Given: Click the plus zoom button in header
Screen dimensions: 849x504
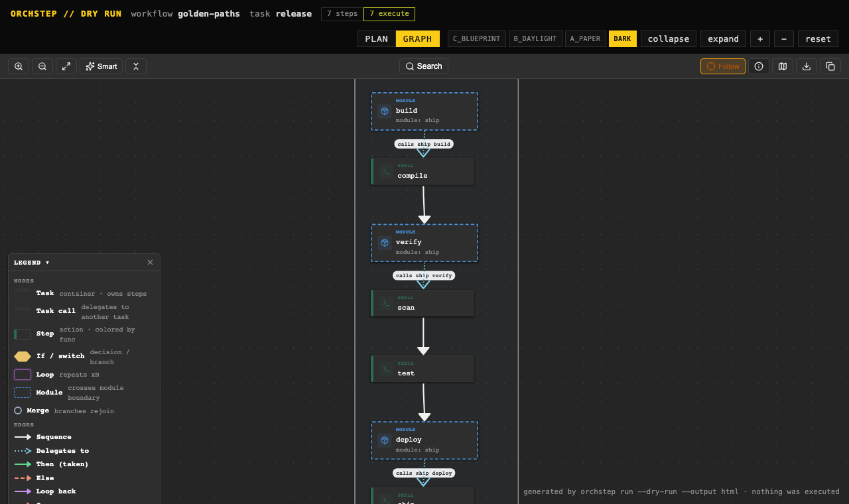Looking at the screenshot, I should (x=760, y=38).
